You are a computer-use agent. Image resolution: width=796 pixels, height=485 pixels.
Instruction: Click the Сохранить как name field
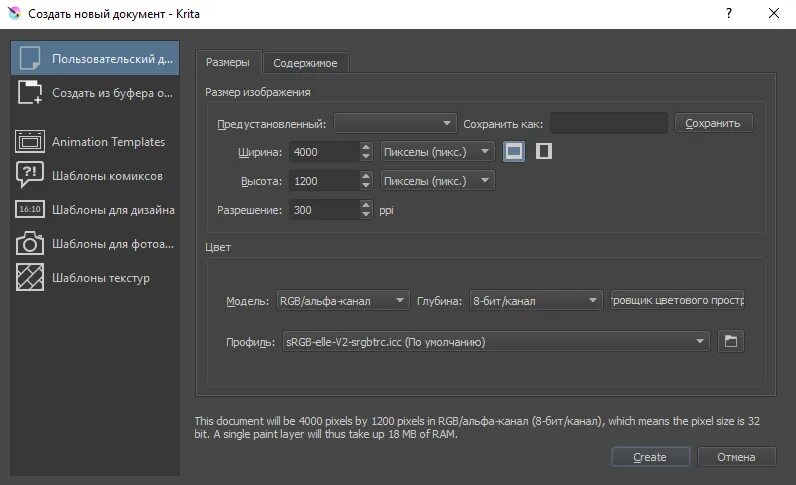tap(609, 123)
